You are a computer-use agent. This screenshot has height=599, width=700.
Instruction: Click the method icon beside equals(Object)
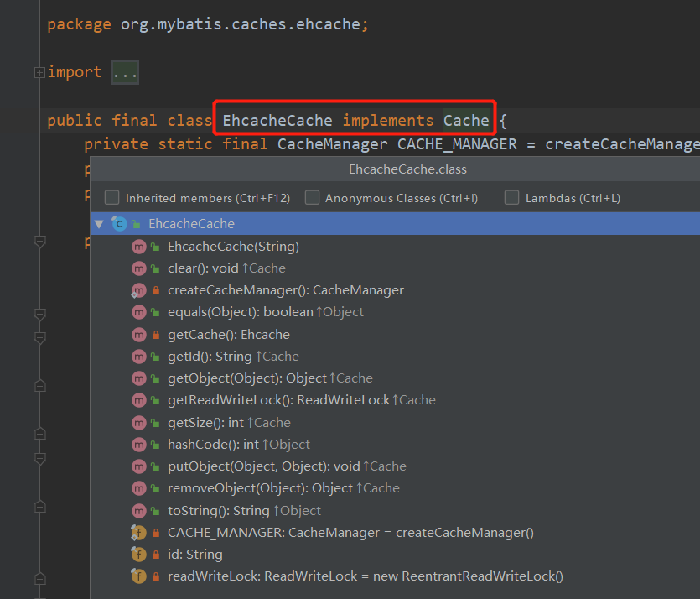click(139, 312)
